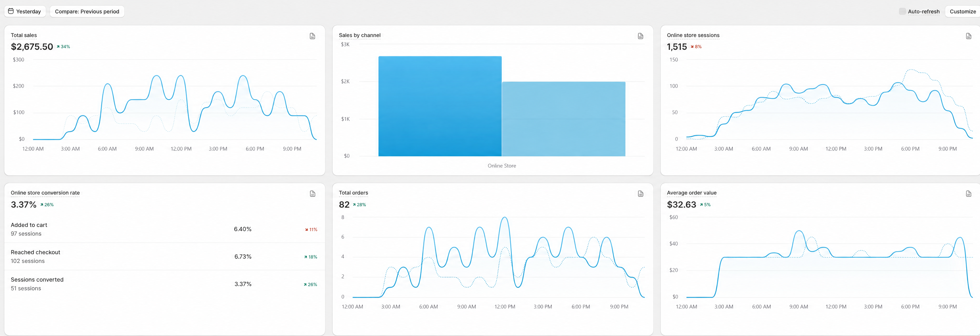Click the 28% increase on Total orders
980x336 pixels.
tap(359, 205)
